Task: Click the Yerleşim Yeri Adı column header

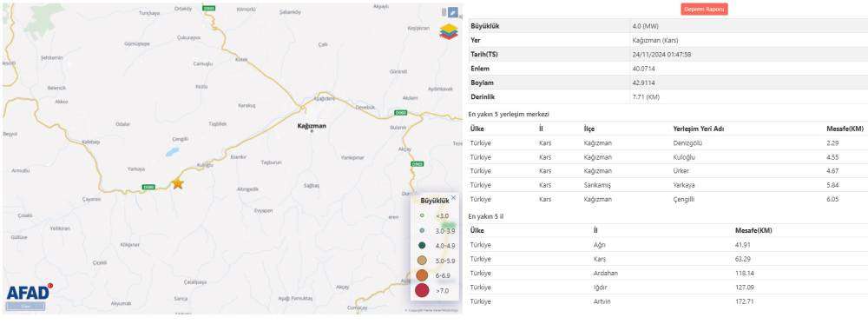Action: click(x=699, y=129)
